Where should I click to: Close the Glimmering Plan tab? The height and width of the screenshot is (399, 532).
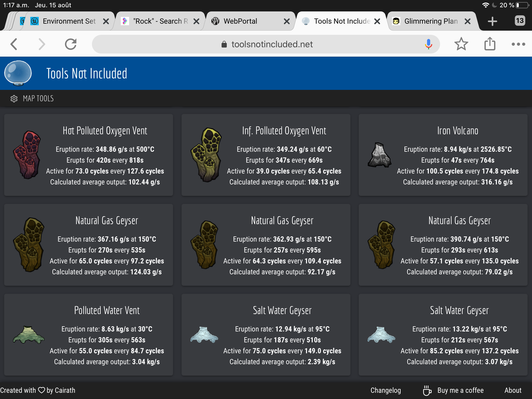468,21
